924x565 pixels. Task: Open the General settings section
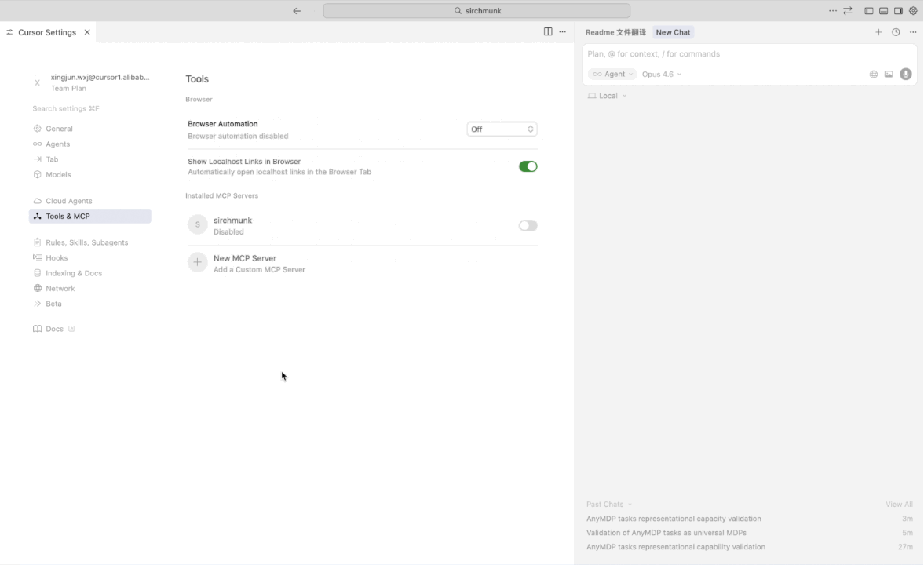(60, 128)
